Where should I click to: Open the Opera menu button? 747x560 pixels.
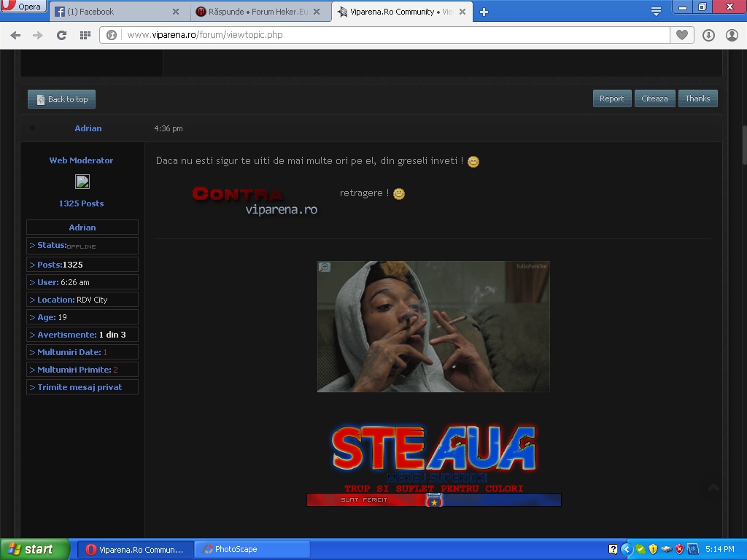(x=23, y=6)
